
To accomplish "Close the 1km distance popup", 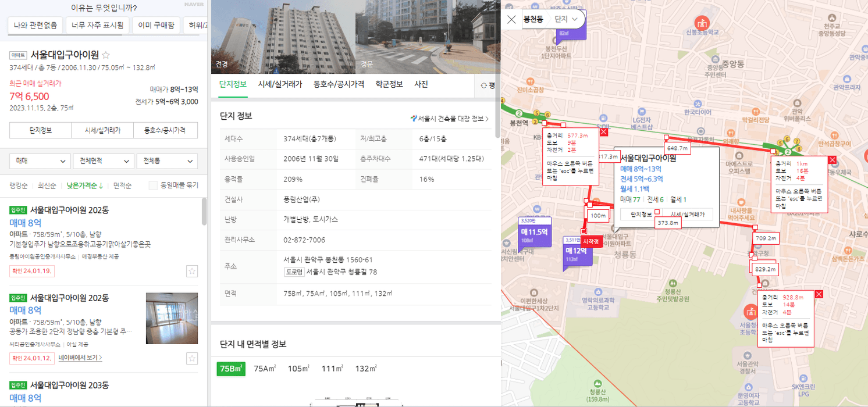I will [x=833, y=160].
